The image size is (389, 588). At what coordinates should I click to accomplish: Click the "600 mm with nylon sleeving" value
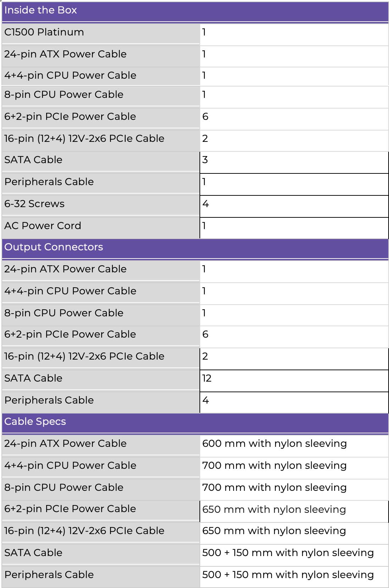click(x=274, y=444)
